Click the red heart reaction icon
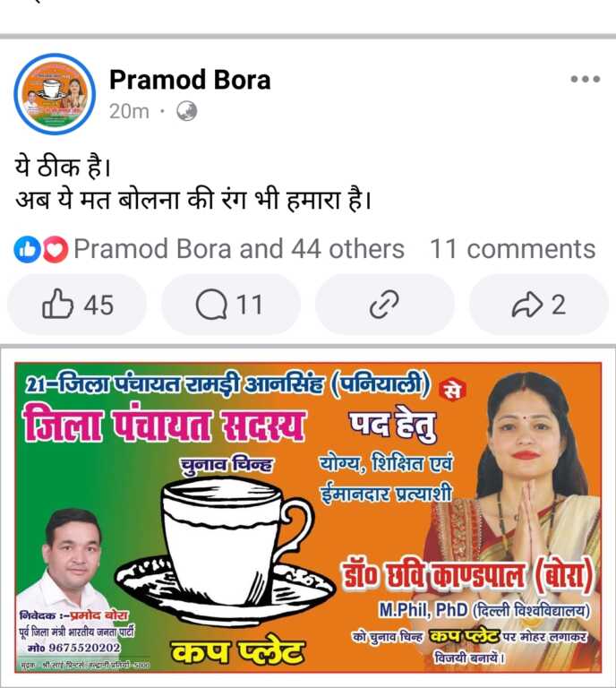Image resolution: width=616 pixels, height=688 pixels. pos(56,249)
